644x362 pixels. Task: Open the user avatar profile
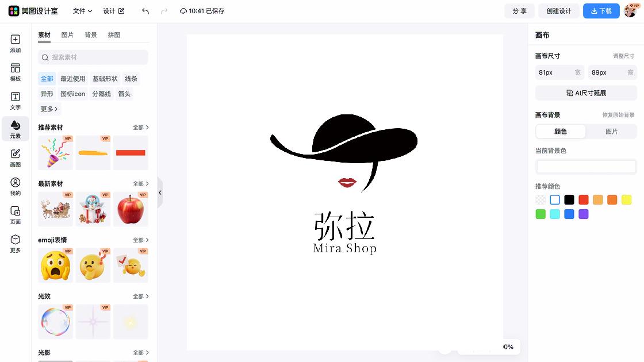coord(631,11)
